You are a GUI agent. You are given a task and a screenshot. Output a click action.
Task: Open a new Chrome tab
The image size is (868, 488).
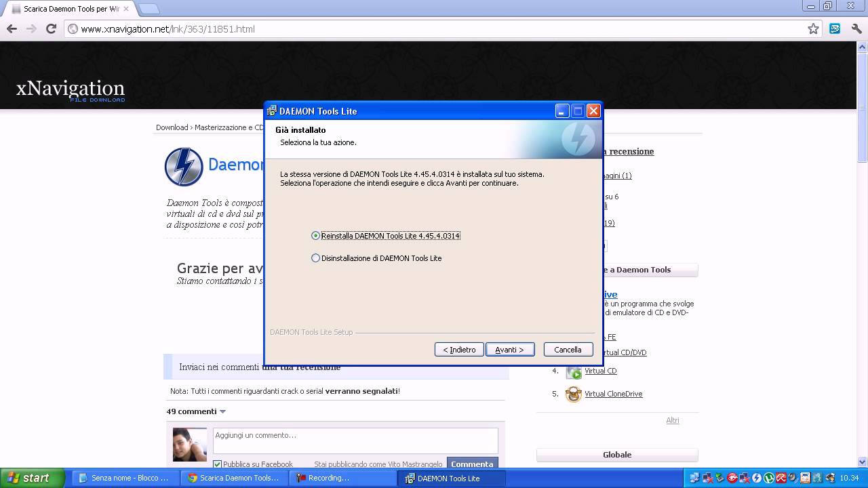tap(149, 9)
